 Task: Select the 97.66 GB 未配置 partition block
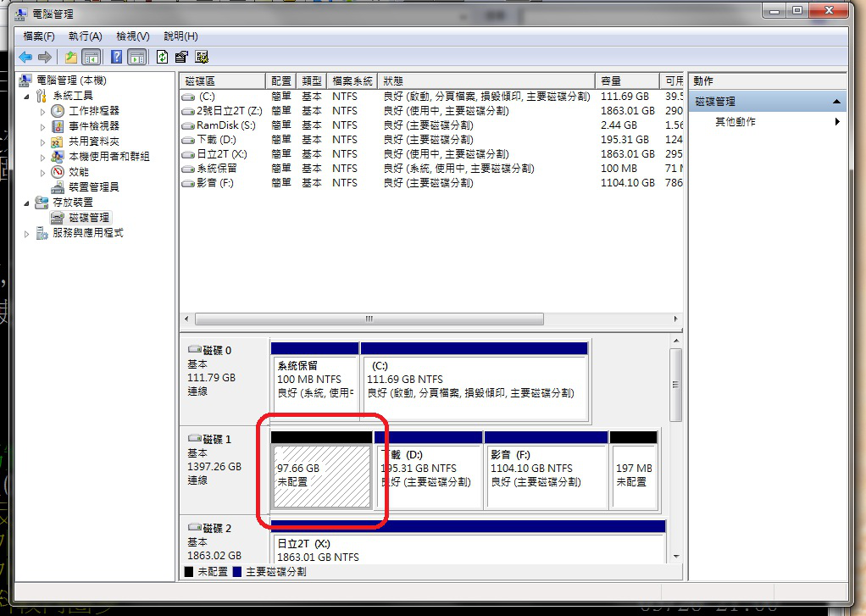321,471
